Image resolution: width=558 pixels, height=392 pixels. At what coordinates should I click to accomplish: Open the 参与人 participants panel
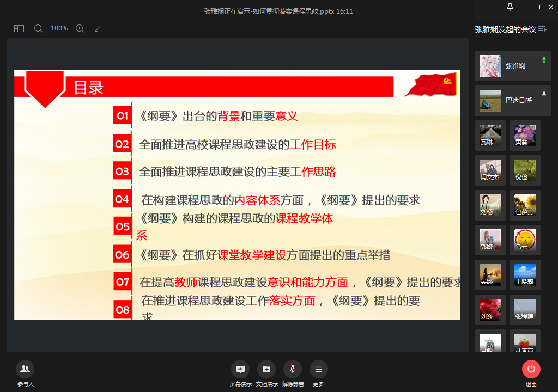(x=25, y=369)
